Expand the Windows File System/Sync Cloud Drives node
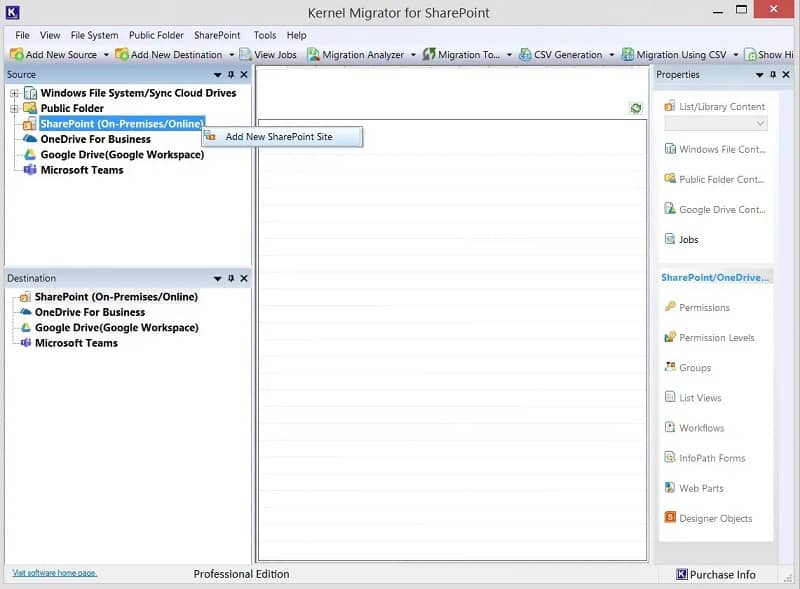Image resolution: width=800 pixels, height=589 pixels. click(14, 93)
